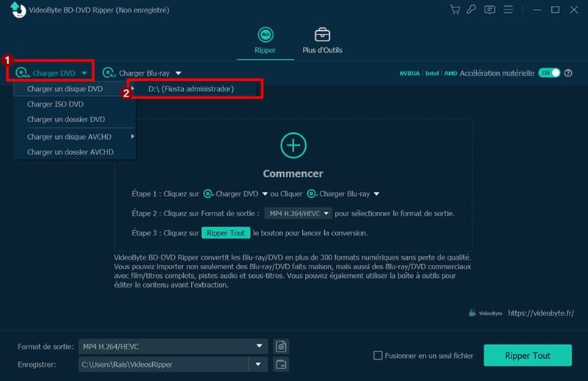
Task: Switch to the Plus d'Outils tab
Action: pyautogui.click(x=322, y=41)
